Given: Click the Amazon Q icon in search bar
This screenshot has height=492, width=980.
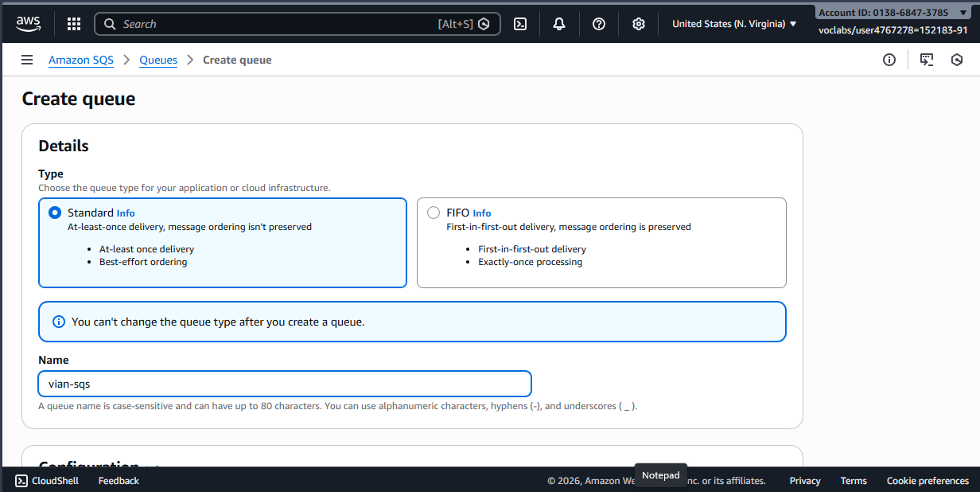Looking at the screenshot, I should click(484, 24).
